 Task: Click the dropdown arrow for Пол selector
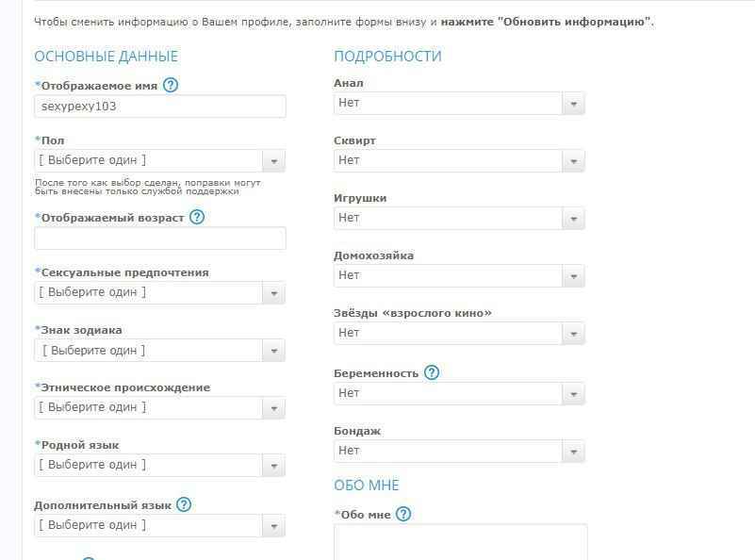[x=273, y=160]
